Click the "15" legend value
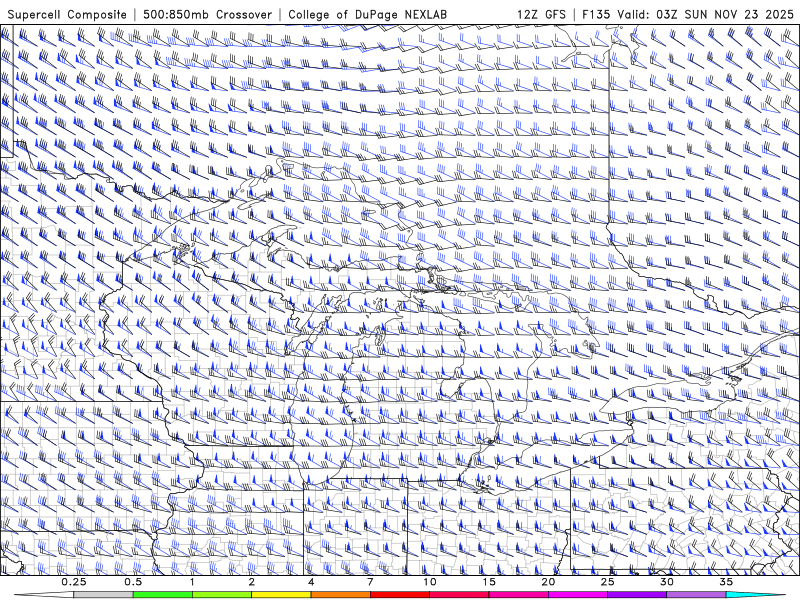 tap(489, 582)
